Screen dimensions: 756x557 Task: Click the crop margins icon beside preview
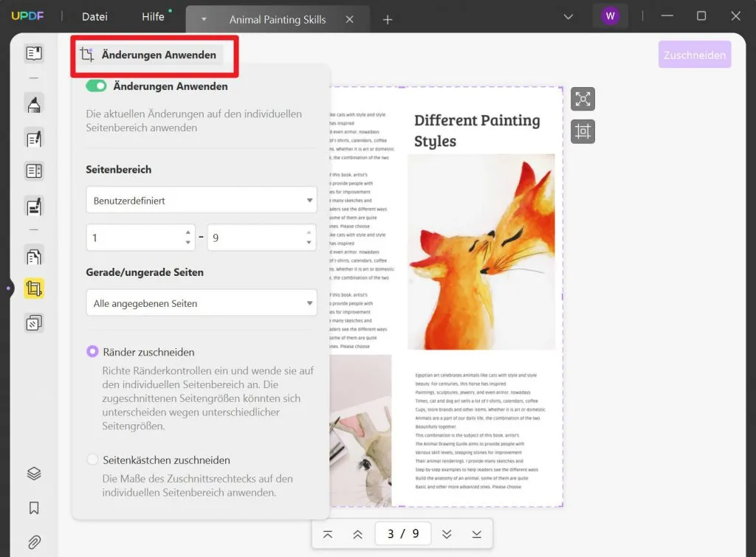click(583, 131)
